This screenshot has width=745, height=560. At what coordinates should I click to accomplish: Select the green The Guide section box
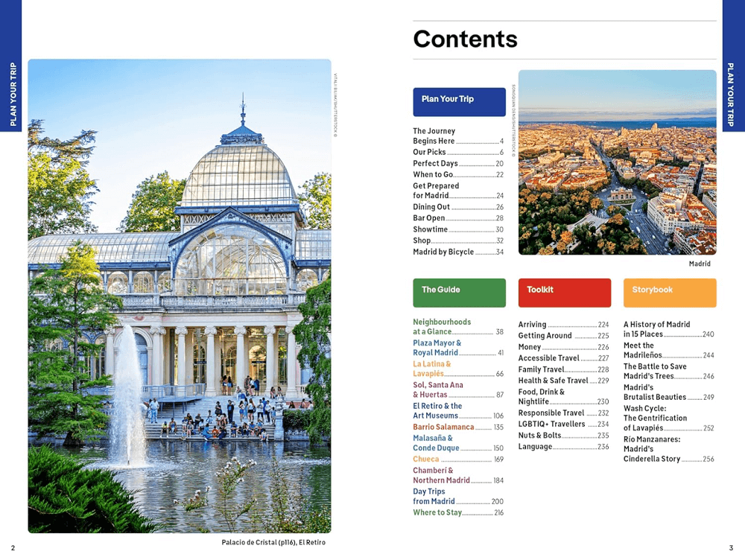(x=459, y=293)
